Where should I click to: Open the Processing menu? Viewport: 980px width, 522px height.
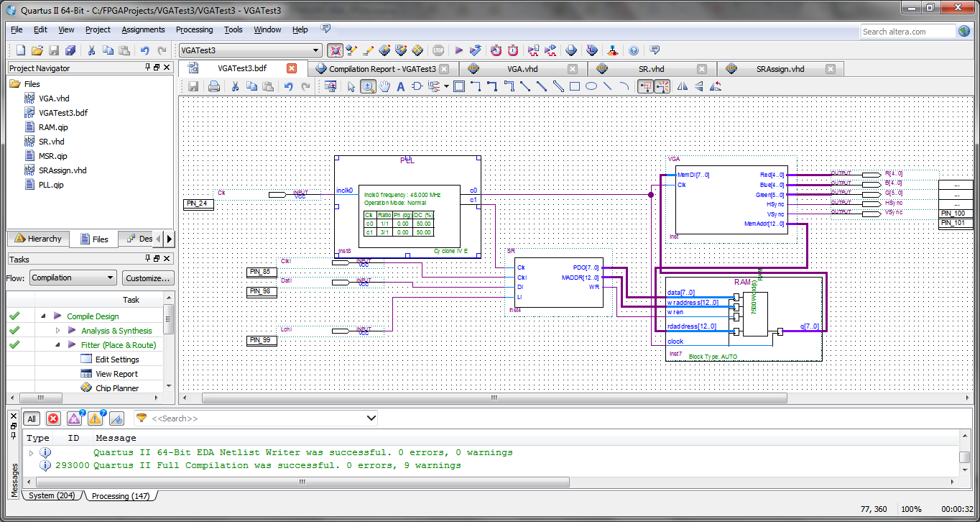click(x=194, y=29)
